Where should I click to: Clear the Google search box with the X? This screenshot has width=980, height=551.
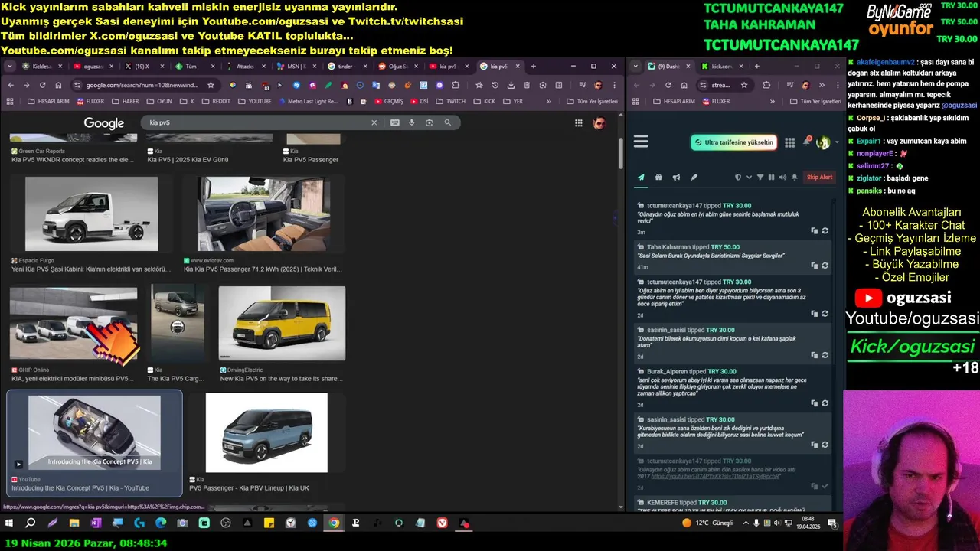tap(374, 122)
